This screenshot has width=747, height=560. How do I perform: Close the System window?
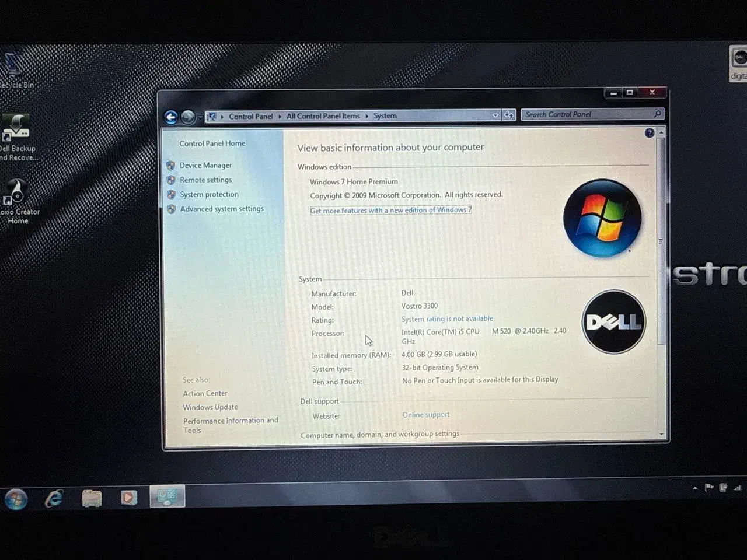[652, 92]
